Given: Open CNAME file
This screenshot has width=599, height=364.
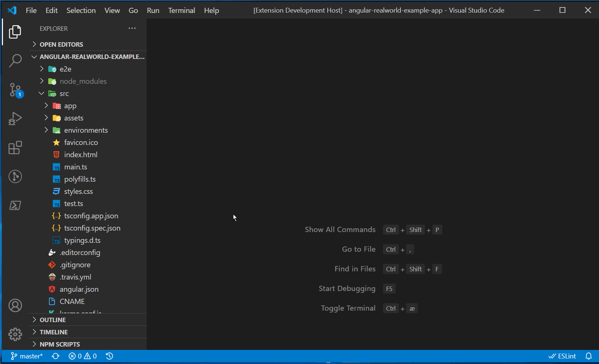Looking at the screenshot, I should [x=88, y=301].
